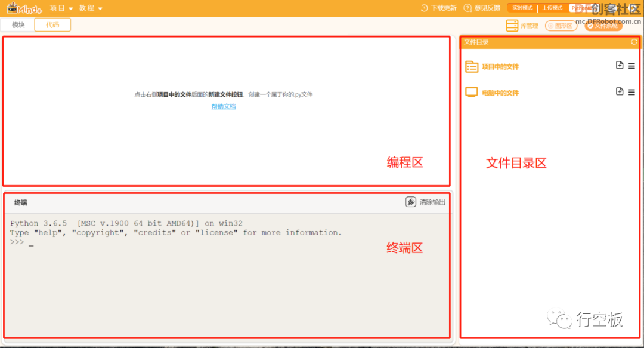Open menu for 项目中的文件 row
Viewport: 644px width, 348px height.
click(631, 66)
